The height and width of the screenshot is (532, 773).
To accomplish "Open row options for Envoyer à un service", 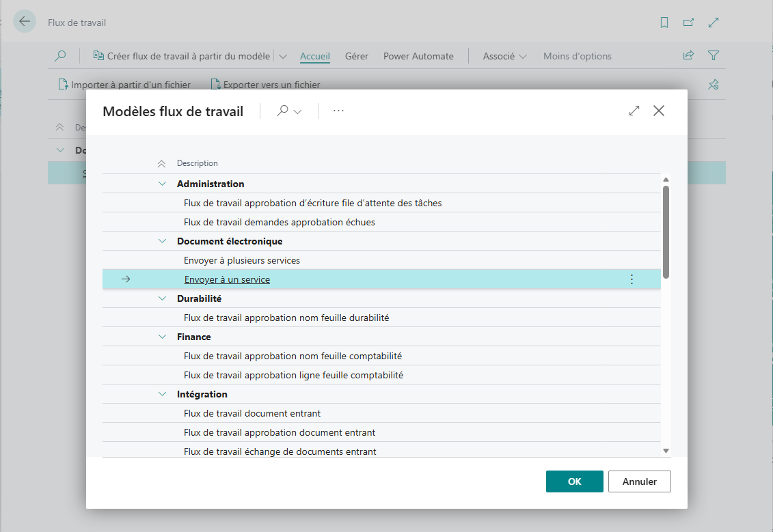I will tap(632, 279).
